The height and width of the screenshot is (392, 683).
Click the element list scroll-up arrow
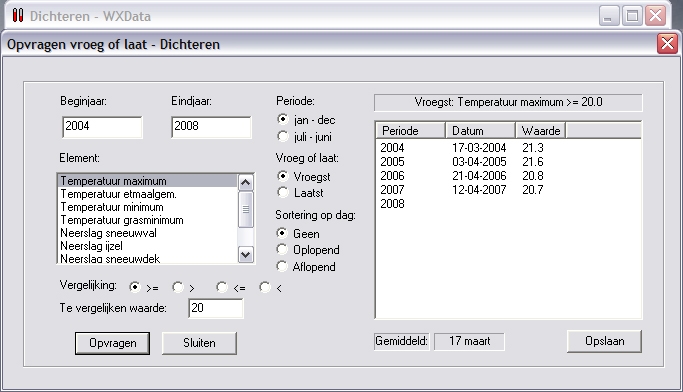(x=246, y=182)
